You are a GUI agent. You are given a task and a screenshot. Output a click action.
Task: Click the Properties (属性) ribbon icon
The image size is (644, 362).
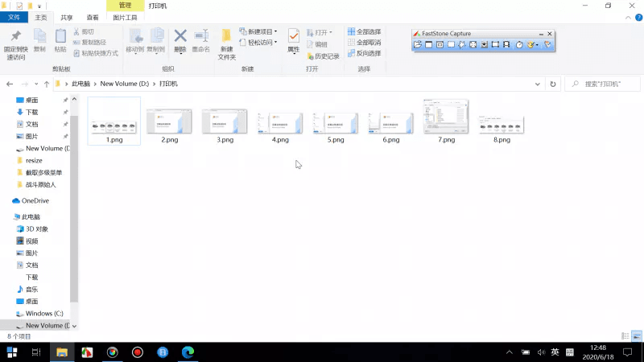293,41
